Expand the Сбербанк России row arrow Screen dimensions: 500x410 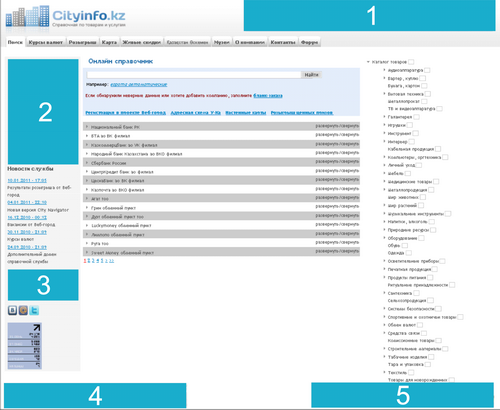pyautogui.click(x=87, y=163)
